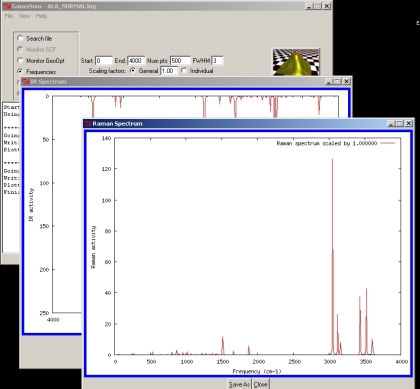Click the Frequency (cm-1) axis label

tap(257, 371)
